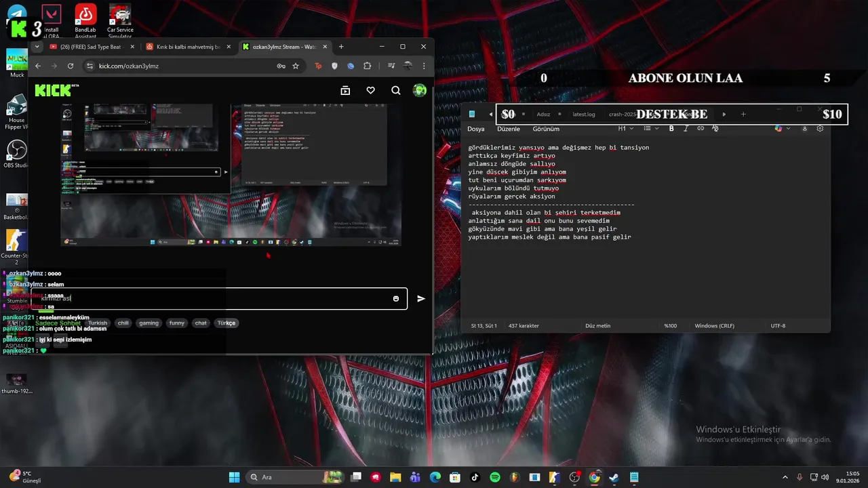
Task: Bookmark this page with star icon
Action: 296,66
